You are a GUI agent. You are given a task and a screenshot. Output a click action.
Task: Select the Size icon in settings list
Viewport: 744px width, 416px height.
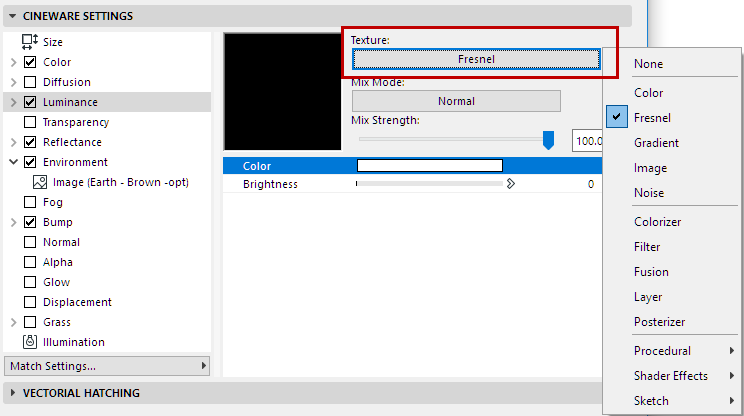(x=30, y=42)
